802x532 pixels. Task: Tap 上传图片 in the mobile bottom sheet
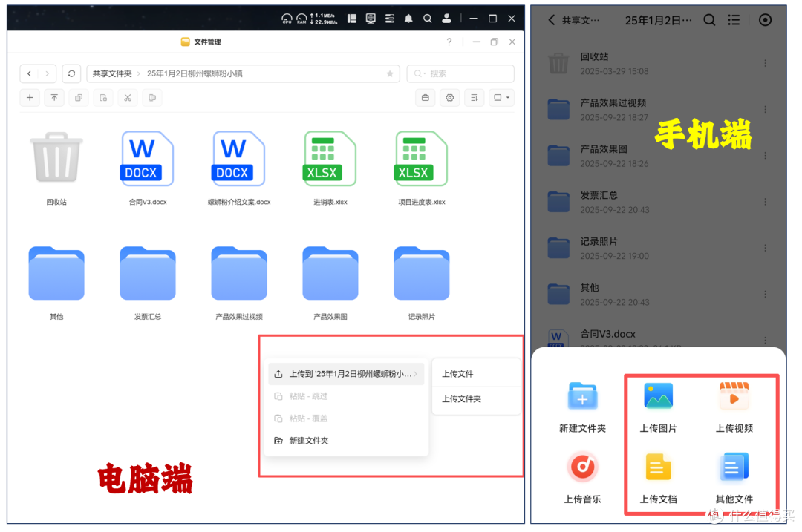(658, 407)
